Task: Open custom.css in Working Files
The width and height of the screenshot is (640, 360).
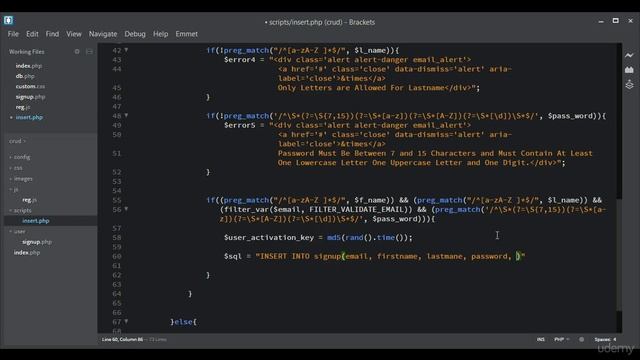Action: (30, 87)
